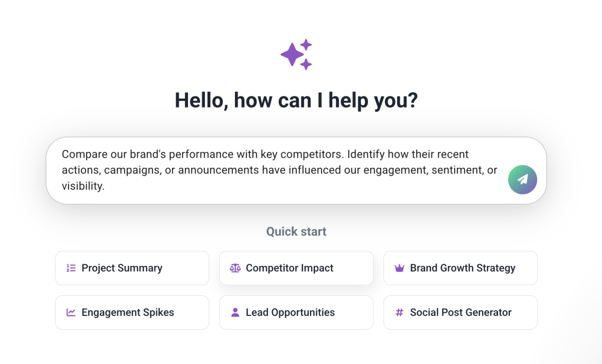
Task: Click the crown icon for Brand Growth Strategy
Action: pyautogui.click(x=399, y=268)
